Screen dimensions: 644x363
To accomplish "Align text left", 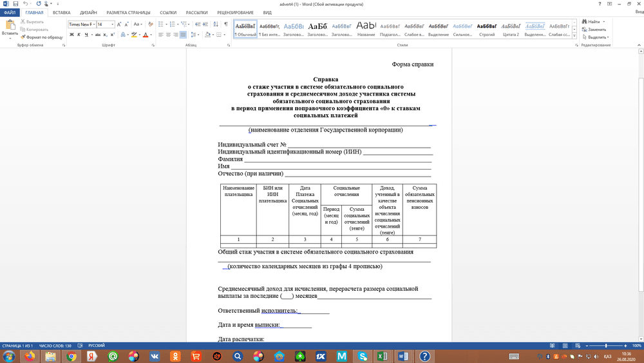I will pyautogui.click(x=160, y=35).
